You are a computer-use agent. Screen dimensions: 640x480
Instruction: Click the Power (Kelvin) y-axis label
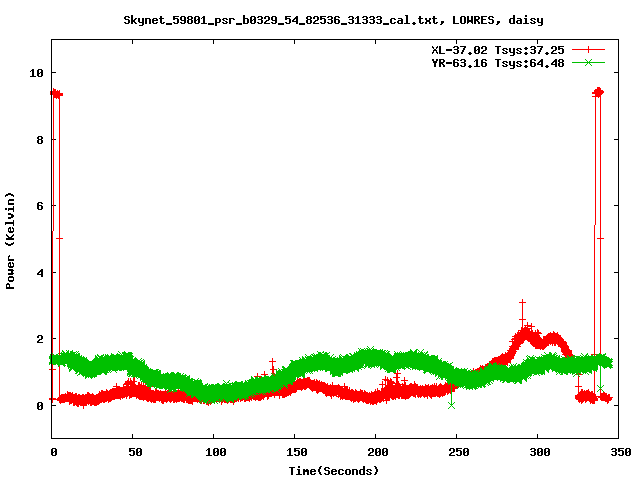10,241
